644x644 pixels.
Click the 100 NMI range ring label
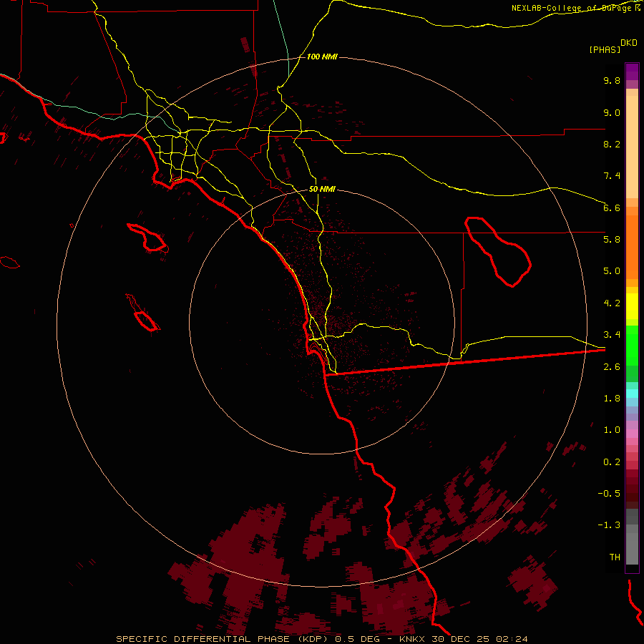pos(322,57)
